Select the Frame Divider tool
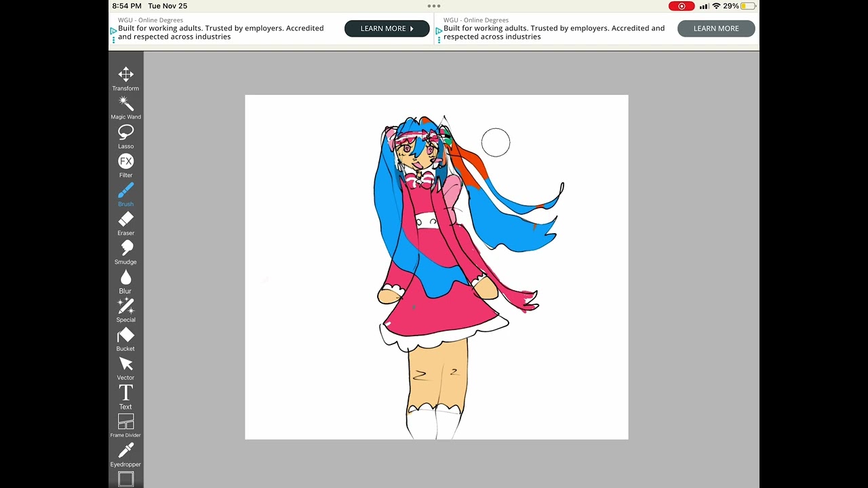 (125, 426)
